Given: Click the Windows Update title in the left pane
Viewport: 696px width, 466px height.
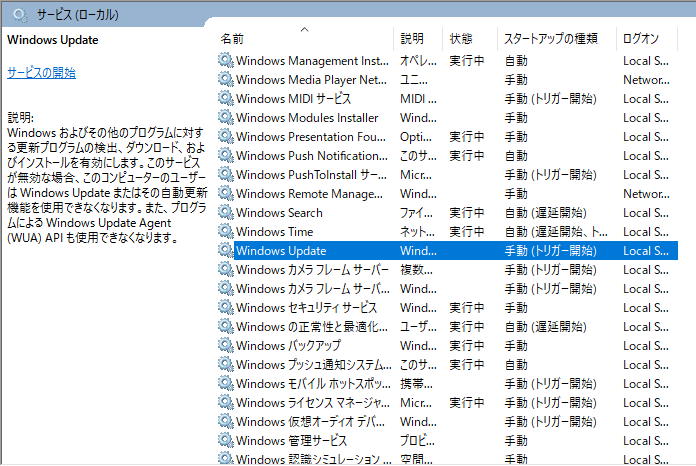Looking at the screenshot, I should pos(53,40).
